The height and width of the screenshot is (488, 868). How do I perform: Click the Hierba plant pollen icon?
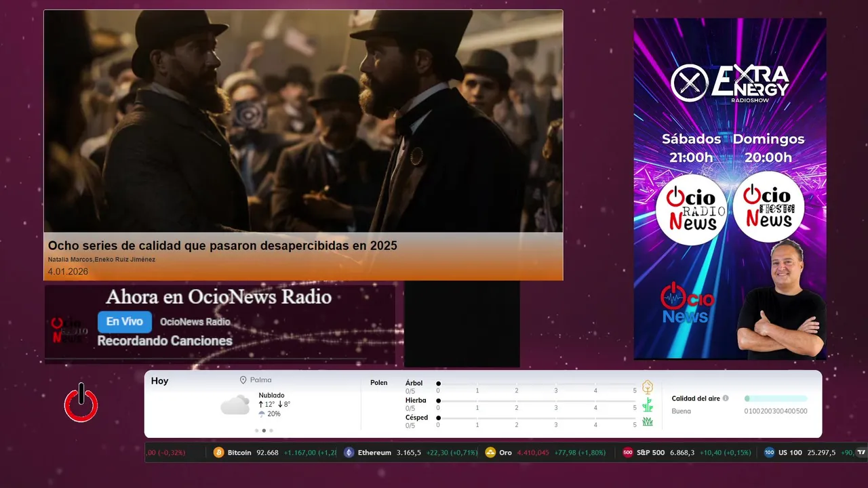coord(648,405)
